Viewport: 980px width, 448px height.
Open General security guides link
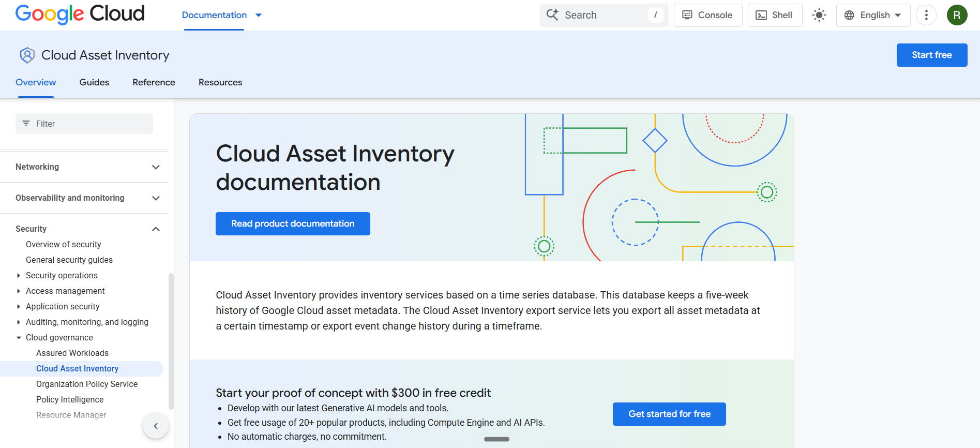(69, 260)
